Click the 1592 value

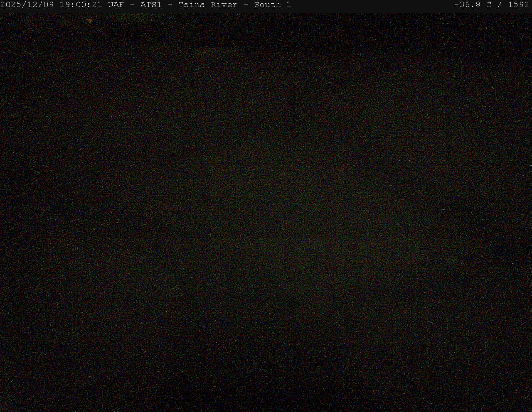[518, 5]
